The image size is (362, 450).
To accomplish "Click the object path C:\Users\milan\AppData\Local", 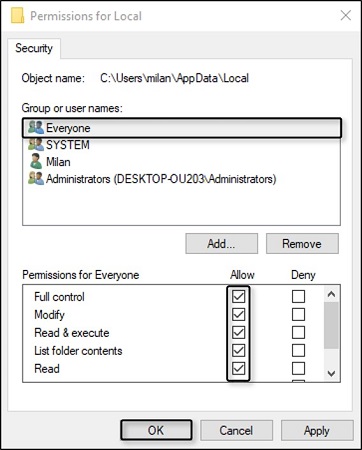I will coord(175,78).
